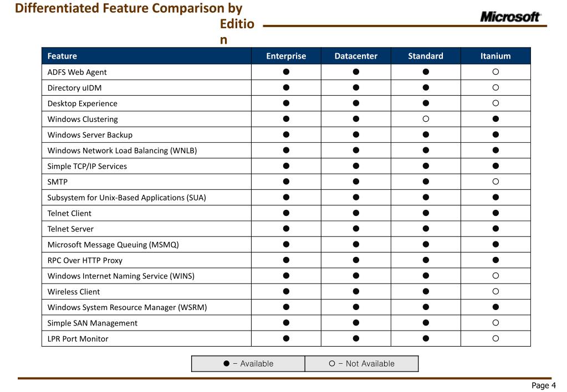Click the Standard dot for Simple TCP/IP Services
Screen dimensions: 567x392
(426, 166)
